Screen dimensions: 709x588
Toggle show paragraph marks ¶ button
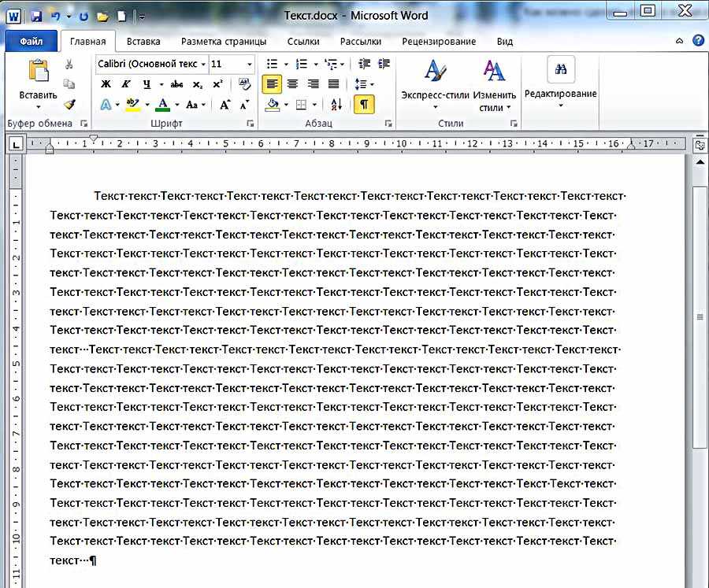(364, 104)
